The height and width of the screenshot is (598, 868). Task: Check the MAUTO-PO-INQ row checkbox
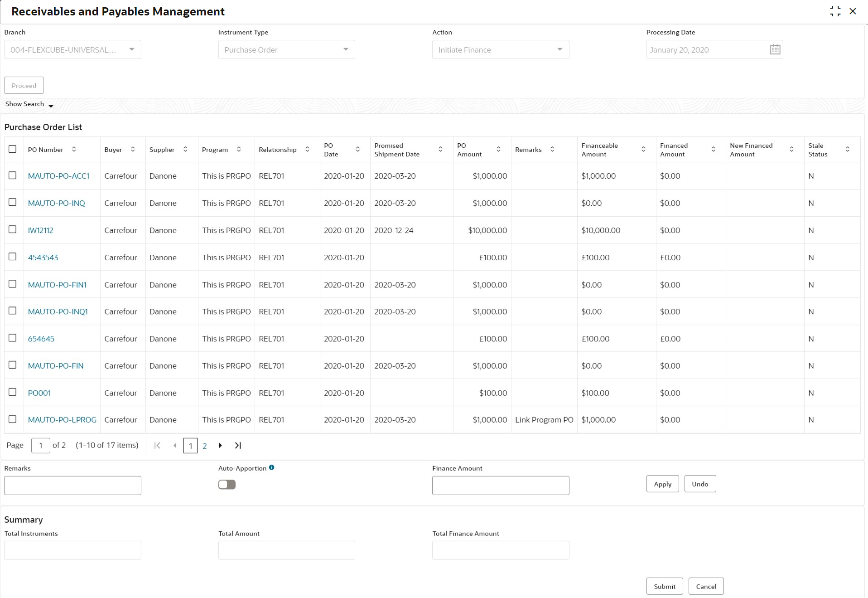13,202
